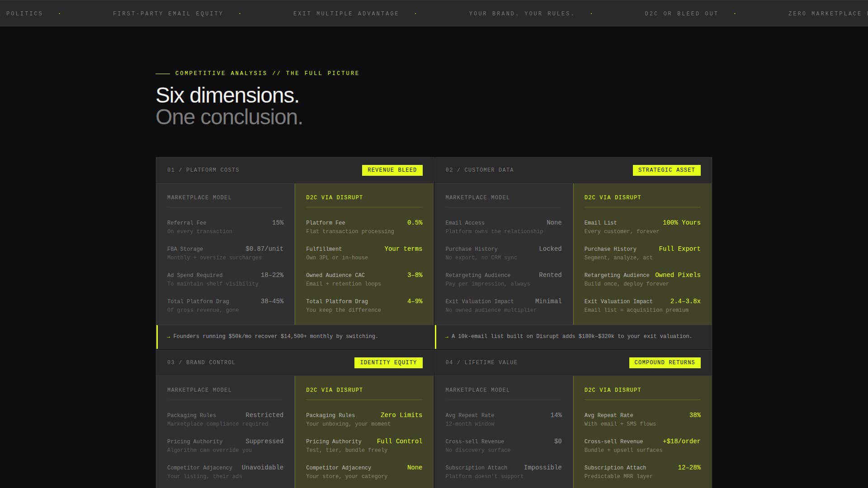The height and width of the screenshot is (488, 868).
Task: Click Email Access None value
Action: tap(554, 223)
